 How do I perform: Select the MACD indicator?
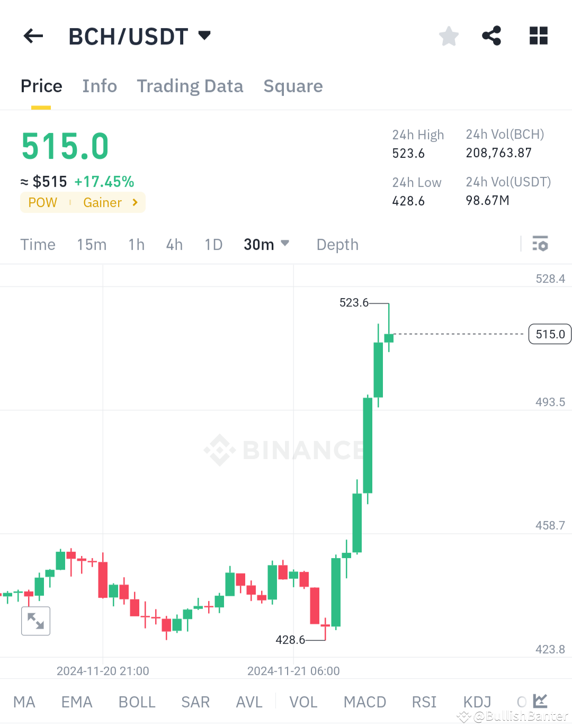[364, 702]
